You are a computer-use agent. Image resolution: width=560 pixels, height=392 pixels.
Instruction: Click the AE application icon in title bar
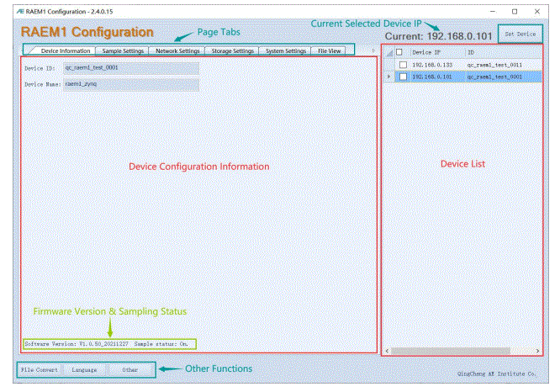click(20, 12)
